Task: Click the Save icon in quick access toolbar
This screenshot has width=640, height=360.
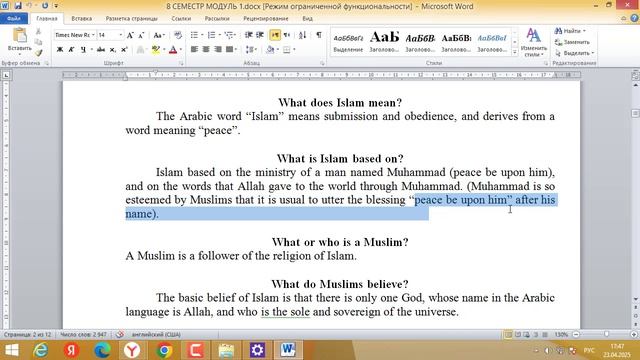Action: [18, 6]
